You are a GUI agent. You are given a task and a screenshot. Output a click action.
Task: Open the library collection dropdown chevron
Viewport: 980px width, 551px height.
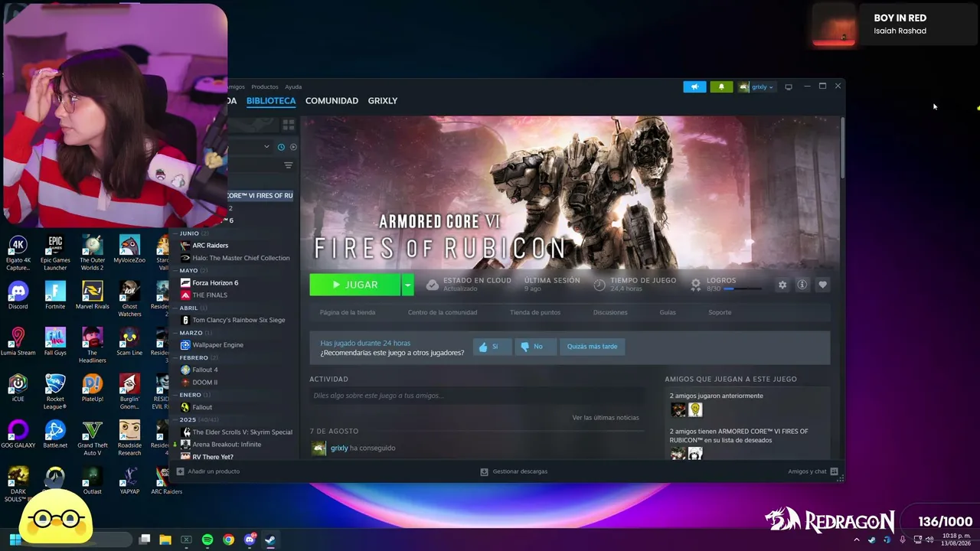tap(266, 147)
